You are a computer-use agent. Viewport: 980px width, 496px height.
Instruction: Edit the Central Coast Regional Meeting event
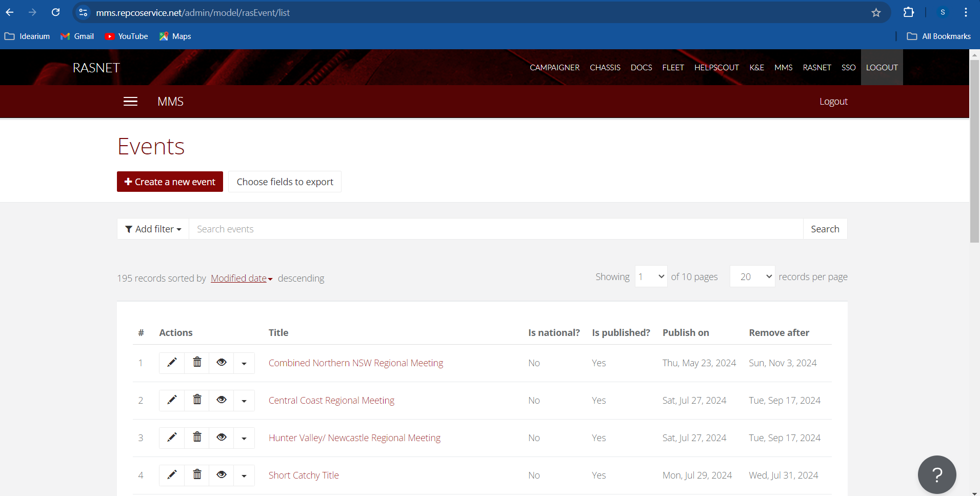172,400
